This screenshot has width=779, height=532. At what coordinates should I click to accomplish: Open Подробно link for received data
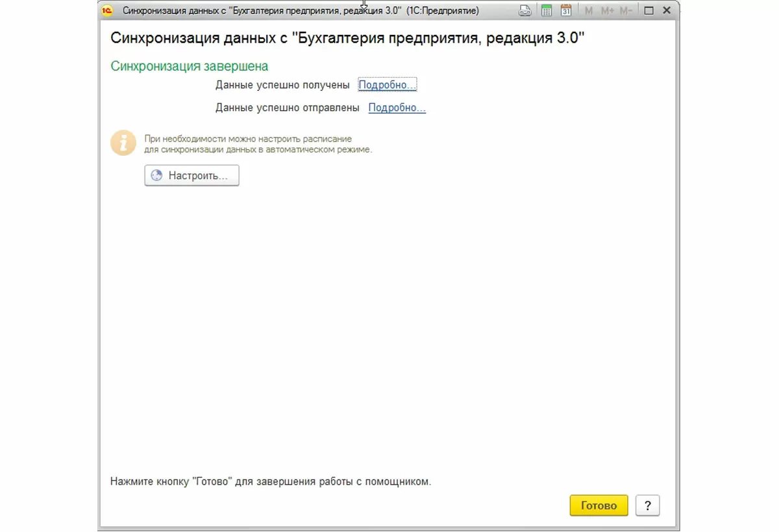pos(388,85)
